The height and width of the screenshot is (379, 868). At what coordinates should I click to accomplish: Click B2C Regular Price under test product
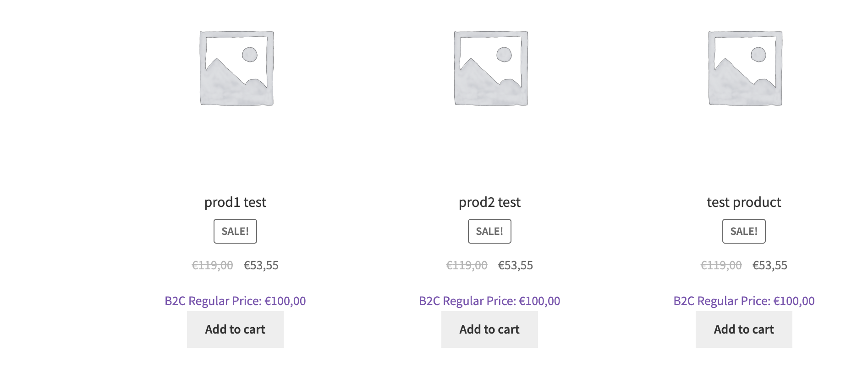pyautogui.click(x=744, y=301)
